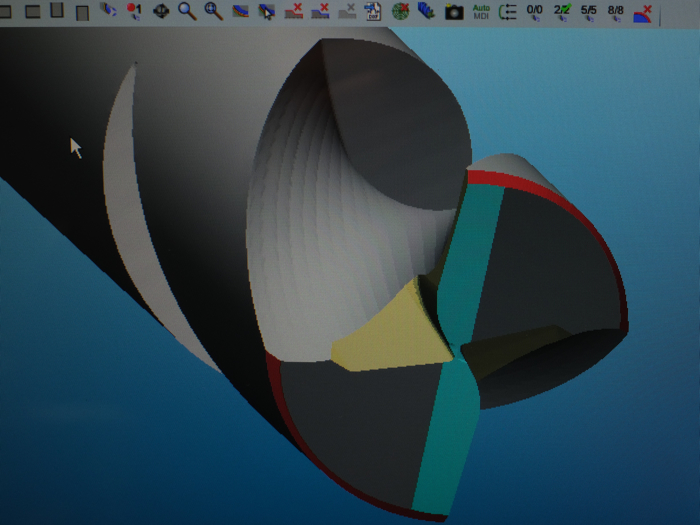This screenshot has height=525, width=700.
Task: Click the four-arrow pan view icon
Action: point(160,12)
